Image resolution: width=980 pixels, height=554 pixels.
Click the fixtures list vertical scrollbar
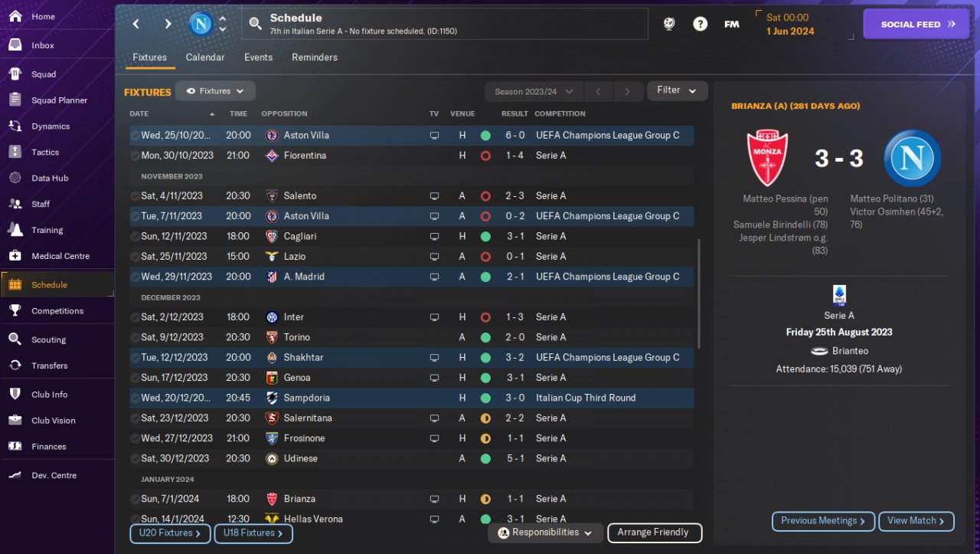pos(698,293)
